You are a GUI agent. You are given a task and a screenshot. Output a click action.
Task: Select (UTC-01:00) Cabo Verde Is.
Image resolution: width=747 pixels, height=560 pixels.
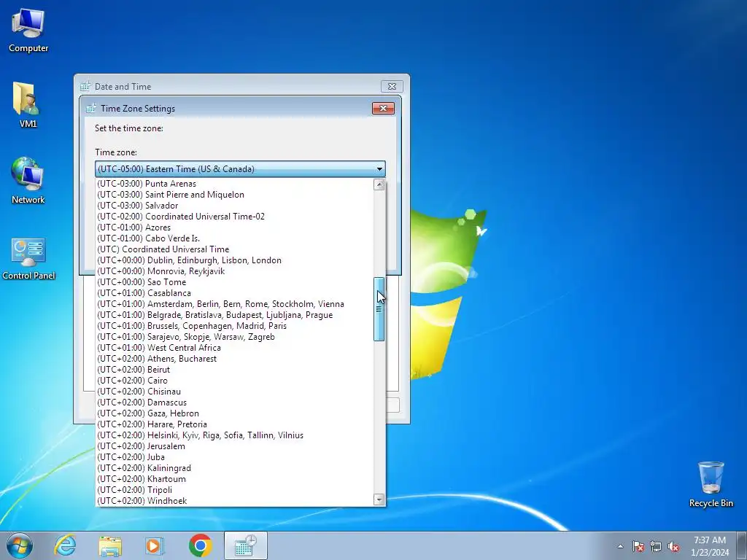235,238
